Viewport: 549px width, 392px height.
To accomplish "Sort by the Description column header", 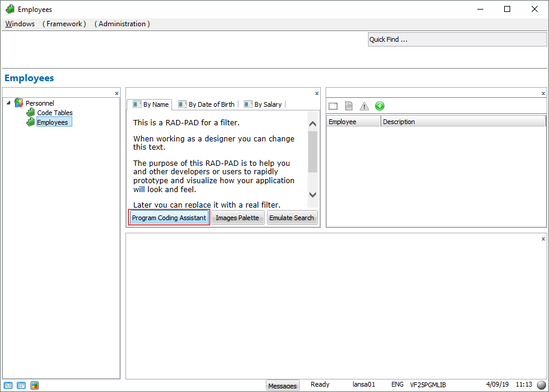I will click(x=463, y=121).
